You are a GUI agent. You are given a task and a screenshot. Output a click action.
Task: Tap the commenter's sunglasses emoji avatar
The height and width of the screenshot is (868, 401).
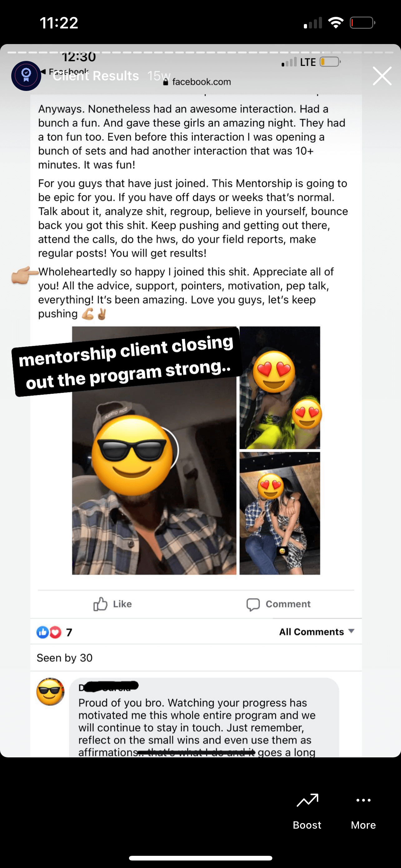coord(50,692)
